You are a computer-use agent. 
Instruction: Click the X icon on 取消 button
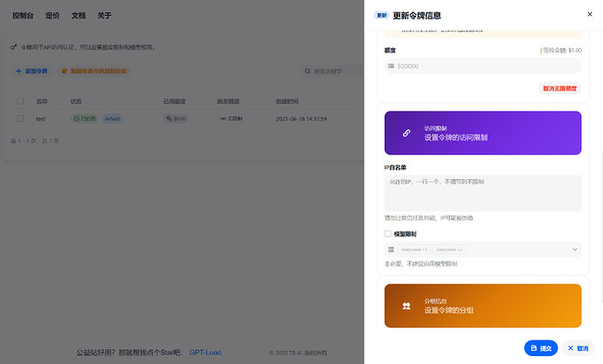point(571,348)
